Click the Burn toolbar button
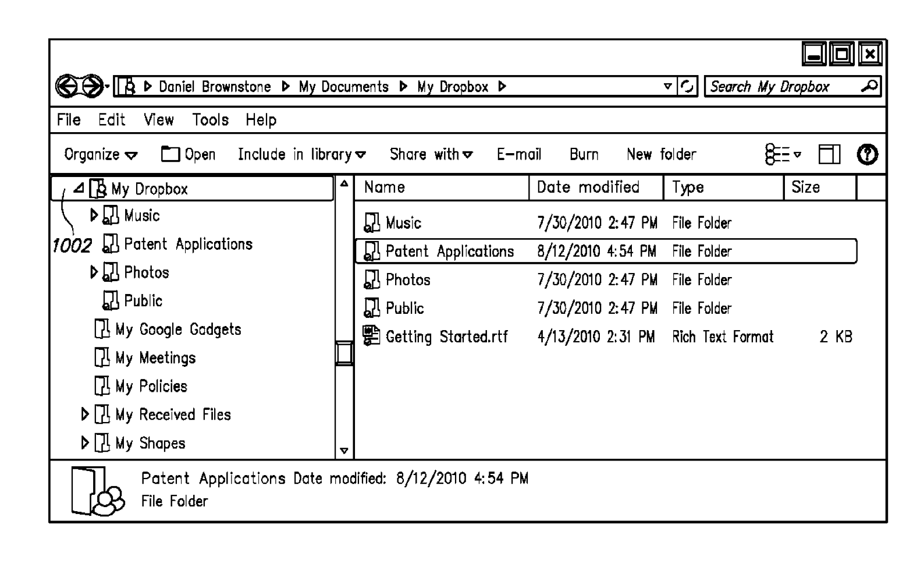 [x=584, y=154]
